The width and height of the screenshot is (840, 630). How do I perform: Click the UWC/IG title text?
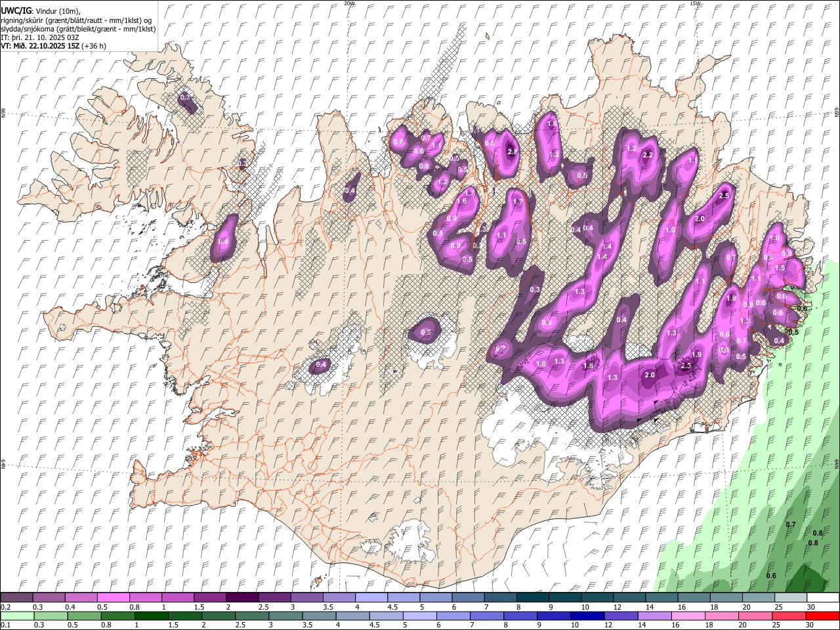[x=15, y=10]
